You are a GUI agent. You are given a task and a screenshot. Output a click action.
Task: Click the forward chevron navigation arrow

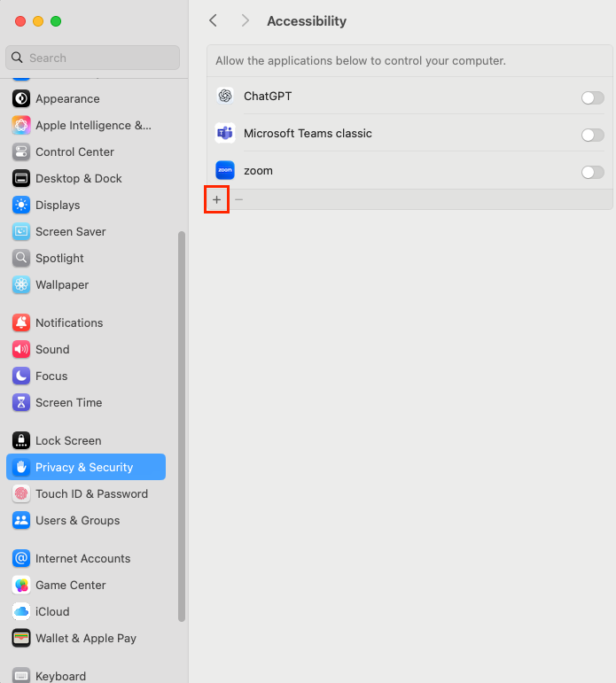(246, 20)
